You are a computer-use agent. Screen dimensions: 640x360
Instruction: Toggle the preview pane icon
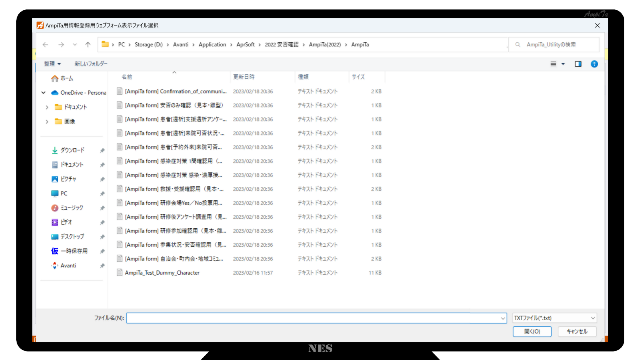pyautogui.click(x=578, y=64)
